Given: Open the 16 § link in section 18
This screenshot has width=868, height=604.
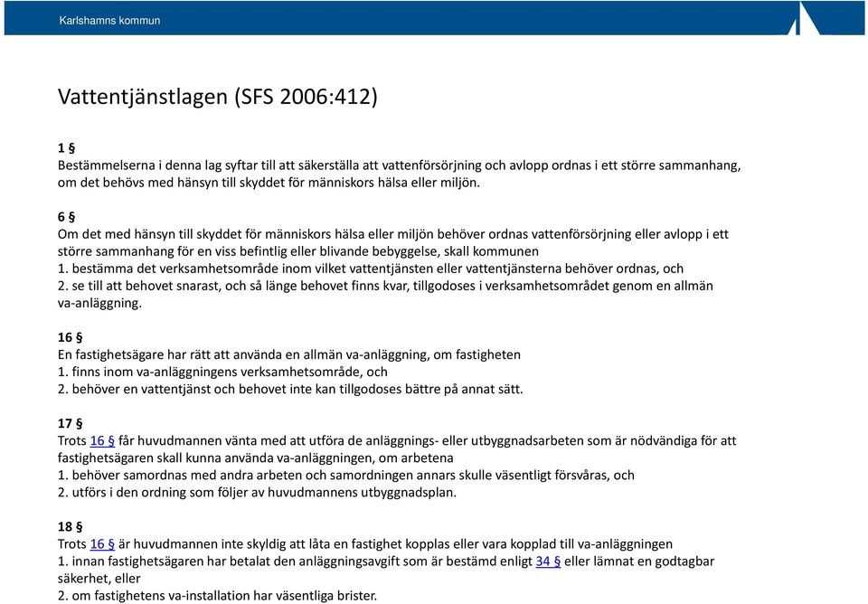Looking at the screenshot, I should click(102, 543).
